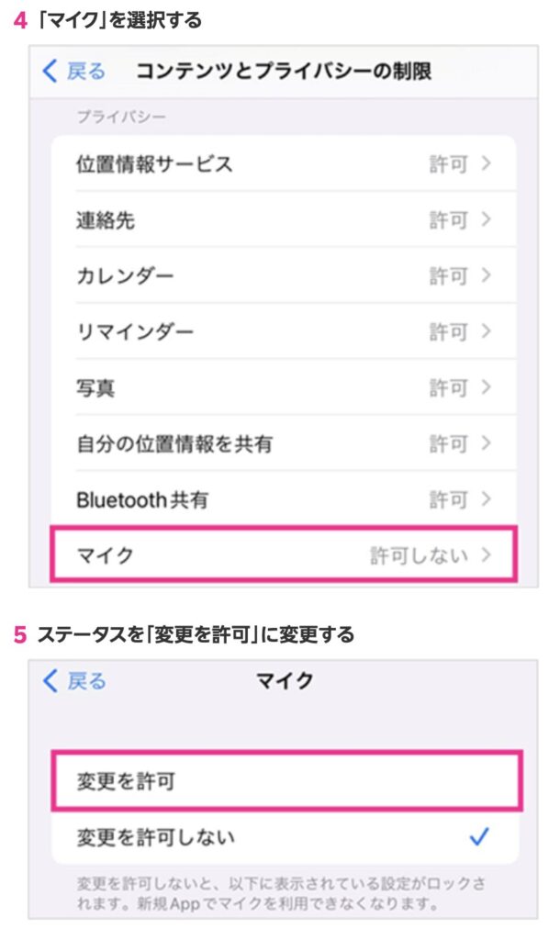Open 自分の位置情報を共有 setting

(x=174, y=444)
